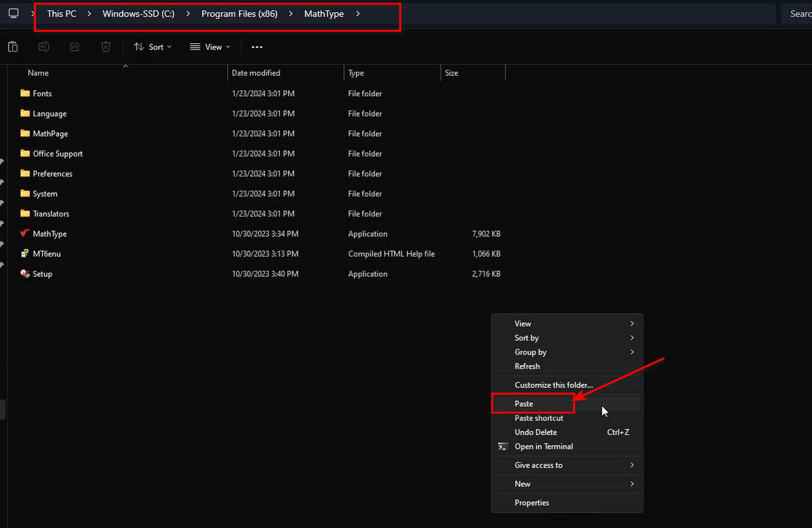The height and width of the screenshot is (528, 812).
Task: Select Customize this folder... in context menu
Action: (x=567, y=385)
